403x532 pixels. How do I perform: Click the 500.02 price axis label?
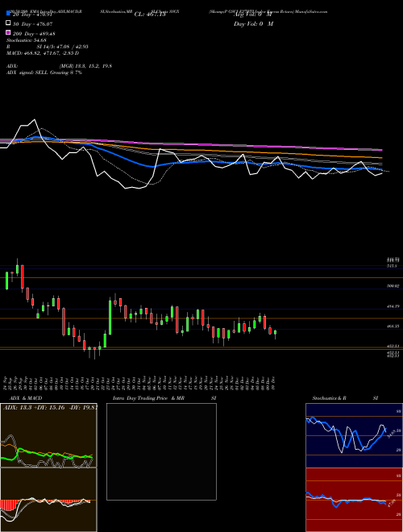pyautogui.click(x=393, y=286)
